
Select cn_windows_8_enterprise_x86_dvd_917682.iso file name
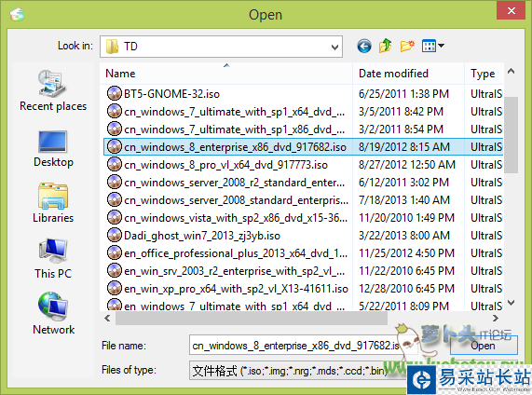(x=235, y=147)
